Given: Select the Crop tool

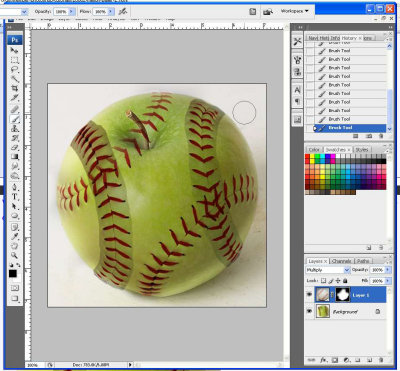Looking at the screenshot, I should (x=14, y=88).
